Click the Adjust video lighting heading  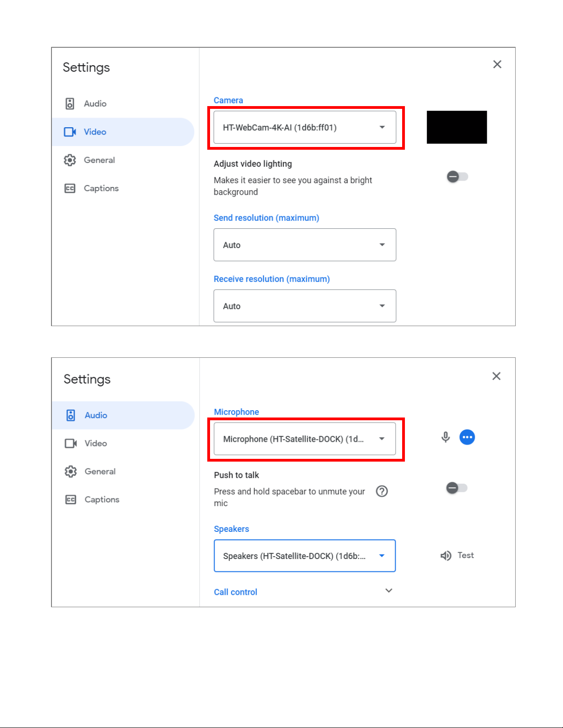tap(253, 164)
